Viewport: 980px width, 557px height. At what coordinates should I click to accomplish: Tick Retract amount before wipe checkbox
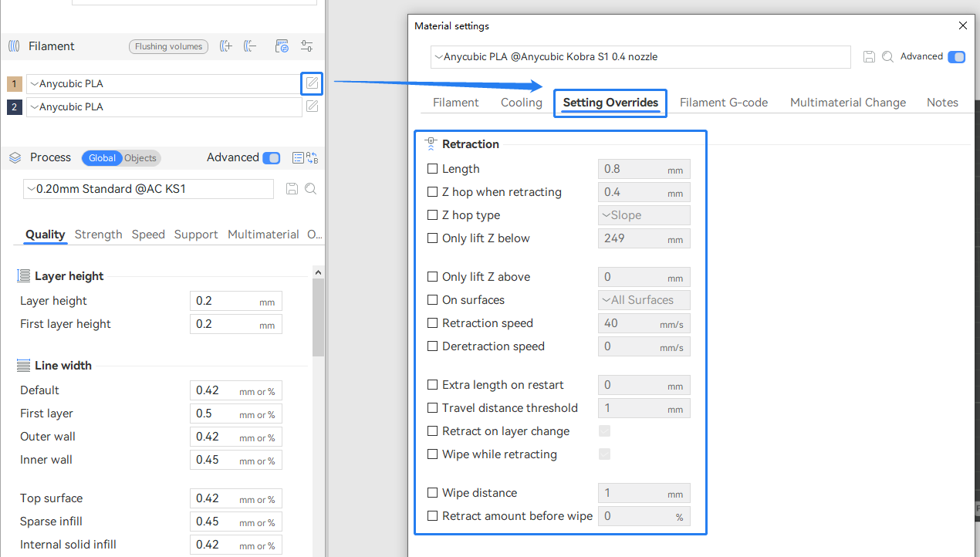(x=432, y=516)
